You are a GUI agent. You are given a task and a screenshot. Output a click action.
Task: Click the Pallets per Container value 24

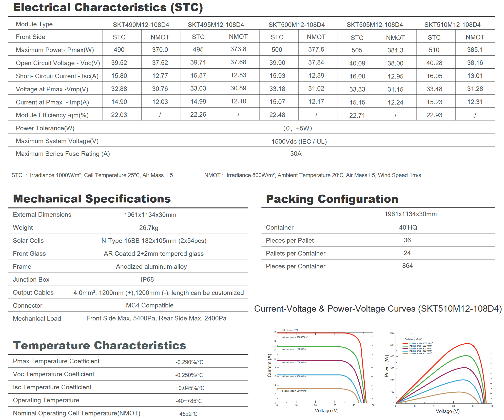pos(407,253)
